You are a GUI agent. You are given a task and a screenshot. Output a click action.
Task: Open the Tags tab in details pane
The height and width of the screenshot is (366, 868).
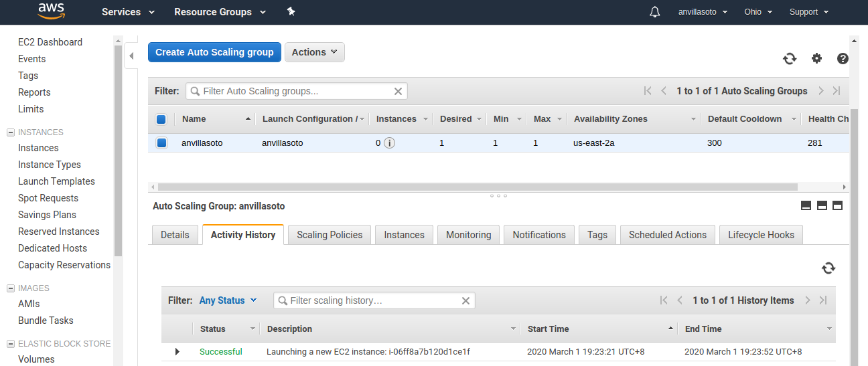pos(597,235)
